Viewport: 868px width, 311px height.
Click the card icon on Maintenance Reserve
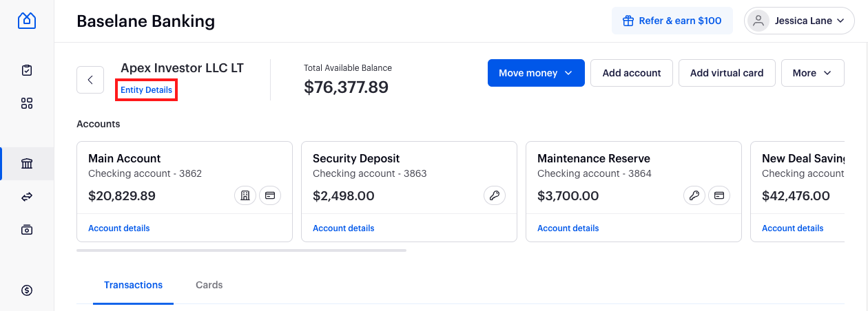tap(719, 196)
